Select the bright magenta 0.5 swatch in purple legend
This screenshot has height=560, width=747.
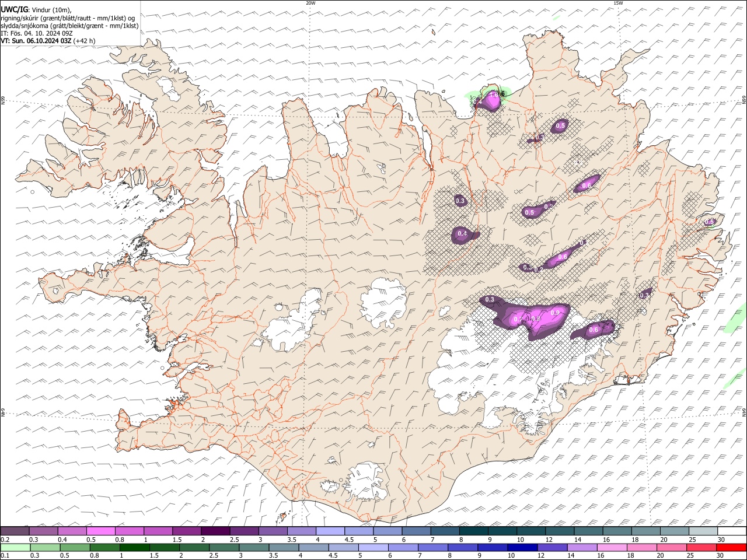[x=100, y=531]
